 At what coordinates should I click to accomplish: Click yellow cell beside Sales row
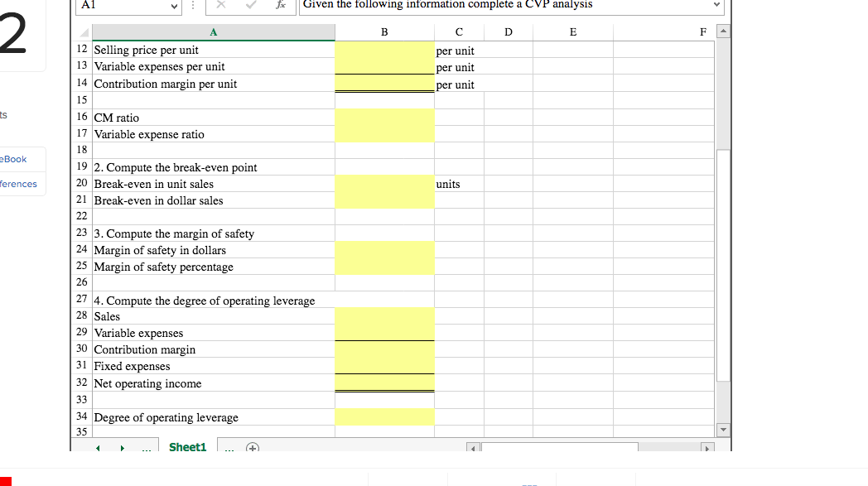384,316
